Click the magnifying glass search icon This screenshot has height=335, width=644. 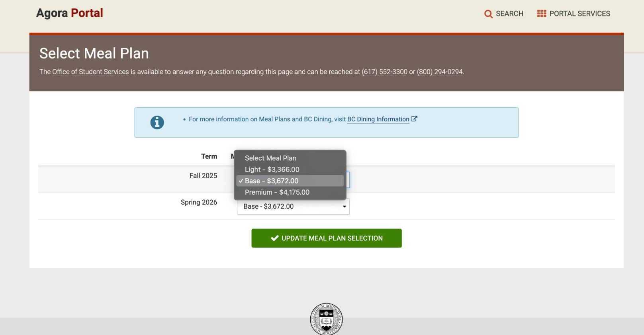pyautogui.click(x=488, y=14)
